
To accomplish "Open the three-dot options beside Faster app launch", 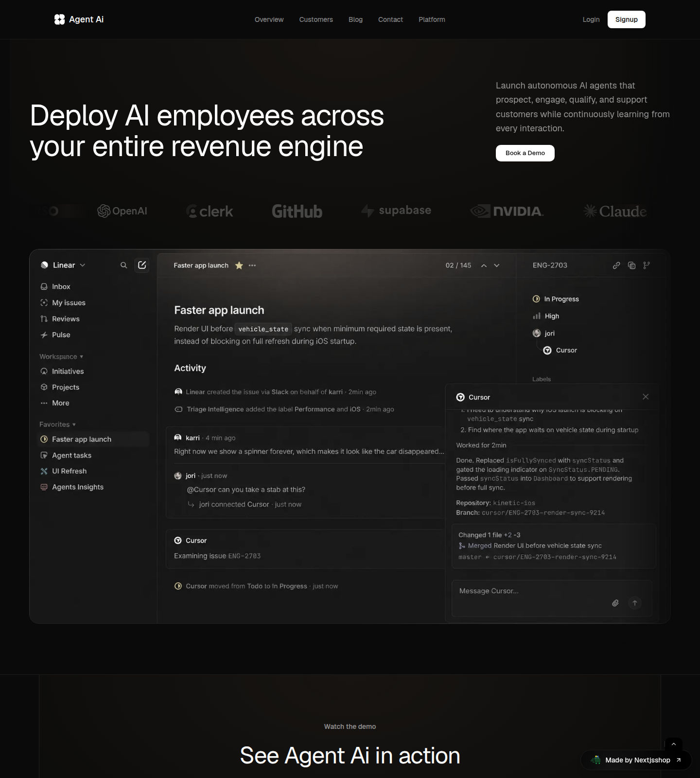I will [x=252, y=265].
